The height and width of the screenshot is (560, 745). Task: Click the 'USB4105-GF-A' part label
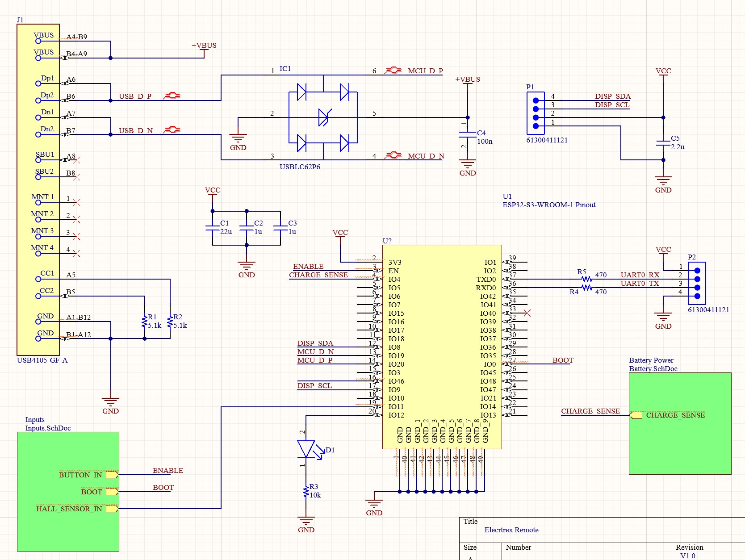tap(42, 360)
